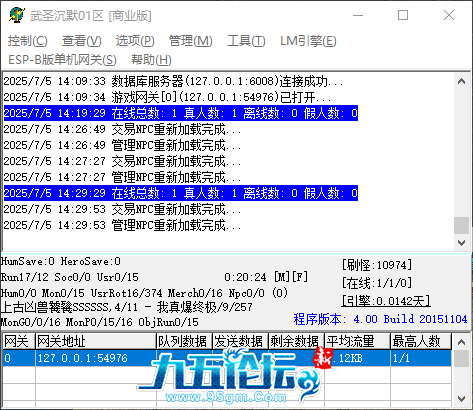Select the 1/1 最高人数 cell
The width and height of the screenshot is (473, 410).
coord(421,358)
